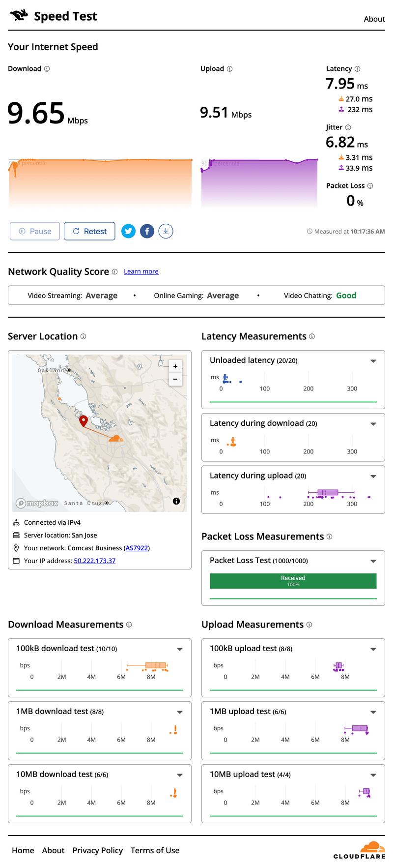Click the Retest button
Image resolution: width=393 pixels, height=868 pixels.
point(89,231)
